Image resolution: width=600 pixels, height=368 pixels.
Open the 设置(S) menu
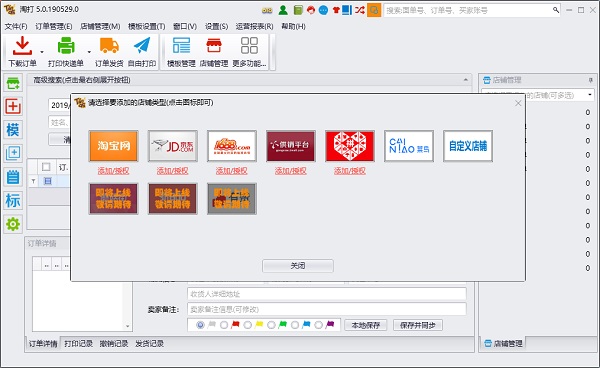(216, 26)
